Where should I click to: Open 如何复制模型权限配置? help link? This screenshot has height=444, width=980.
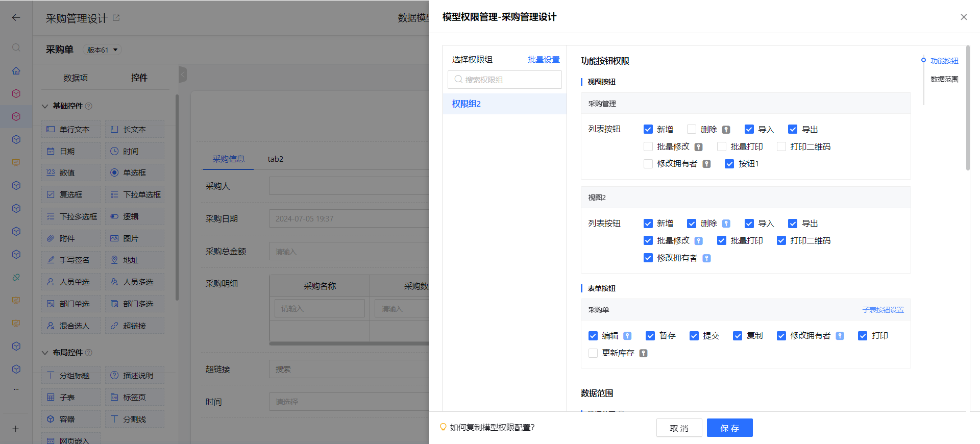click(492, 428)
